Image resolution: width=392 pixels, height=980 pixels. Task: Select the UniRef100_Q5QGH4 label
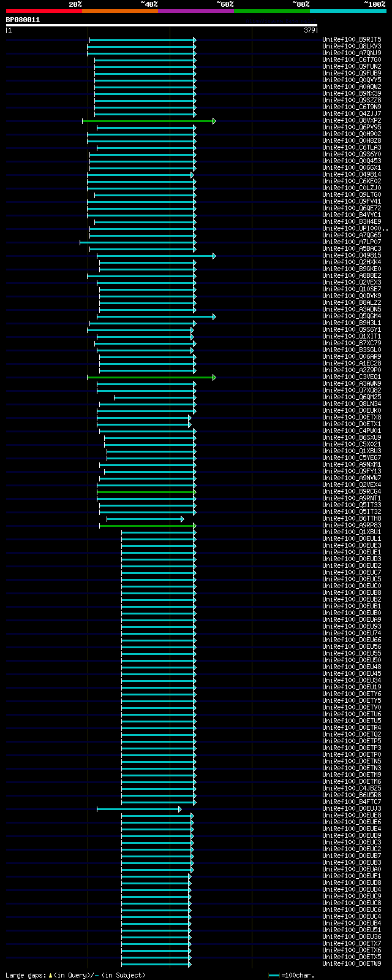(x=352, y=316)
